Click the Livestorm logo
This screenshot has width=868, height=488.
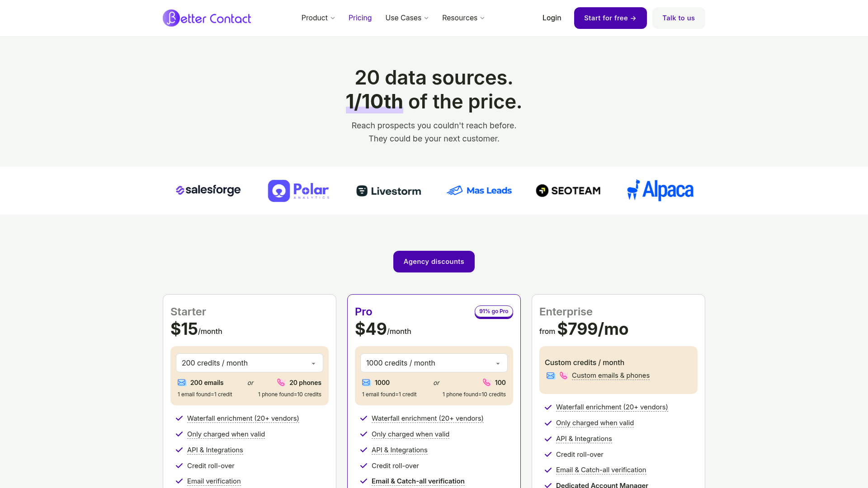point(388,191)
